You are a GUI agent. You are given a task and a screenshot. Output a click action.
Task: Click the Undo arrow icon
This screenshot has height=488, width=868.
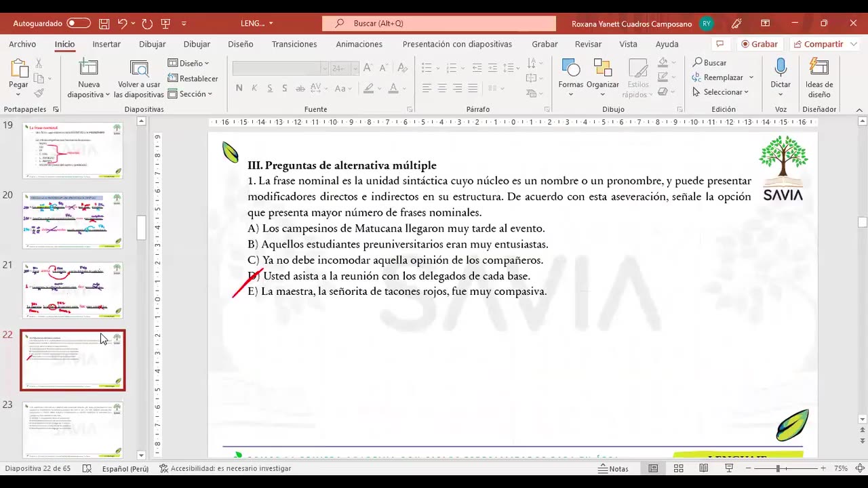coord(122,23)
